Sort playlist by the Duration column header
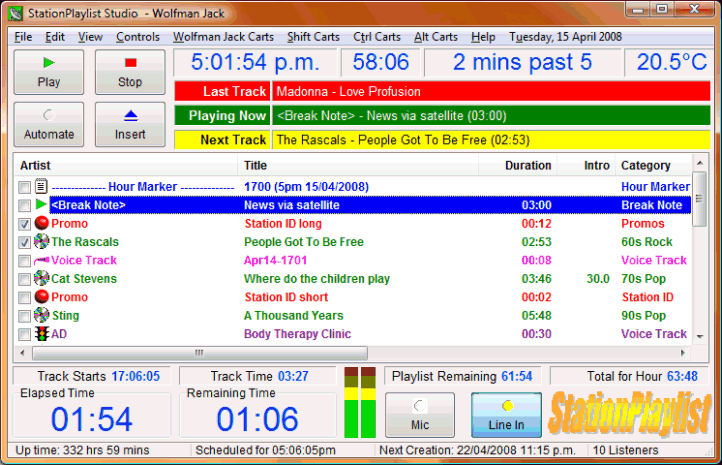This screenshot has width=722, height=465. [x=527, y=165]
